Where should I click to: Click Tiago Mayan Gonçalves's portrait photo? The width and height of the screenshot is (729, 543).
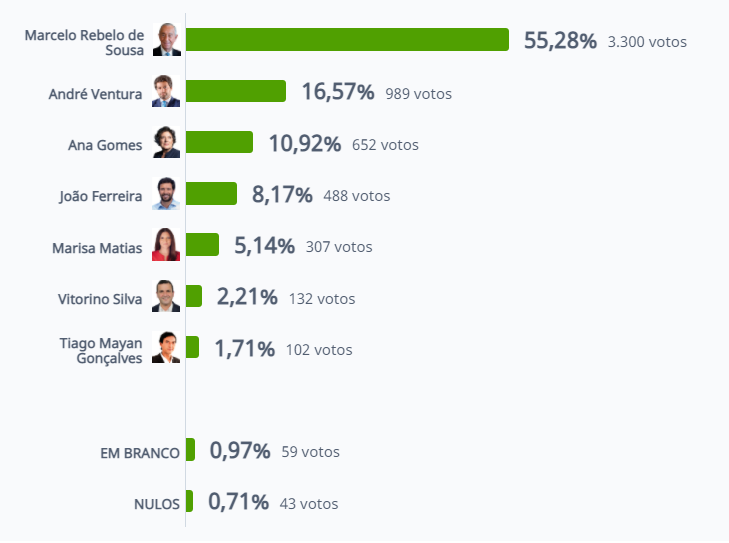(x=166, y=347)
